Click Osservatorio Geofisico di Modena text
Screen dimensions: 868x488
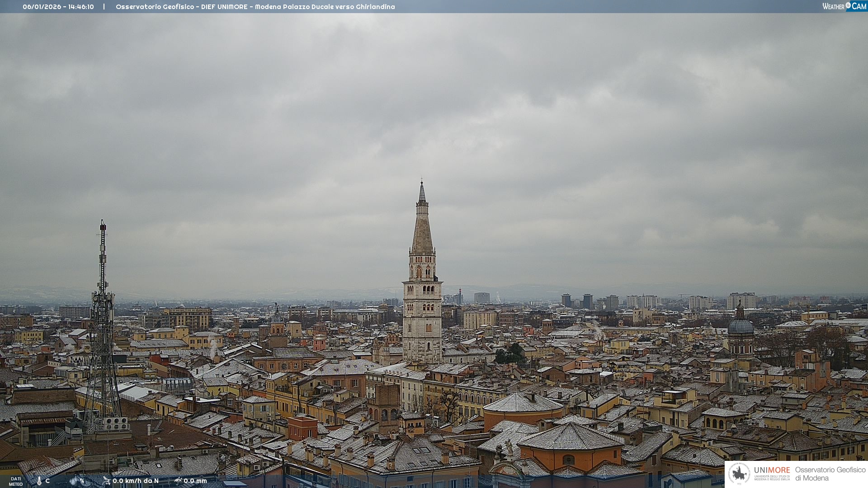point(830,474)
